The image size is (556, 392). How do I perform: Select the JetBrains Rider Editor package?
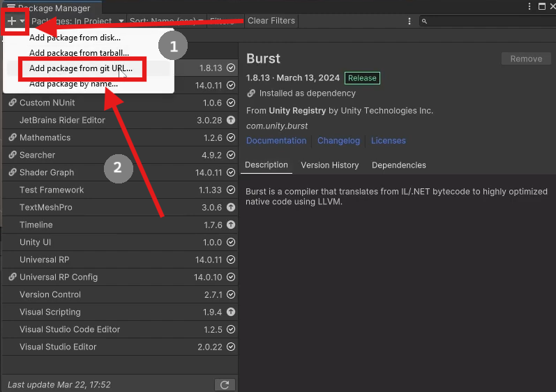point(120,120)
